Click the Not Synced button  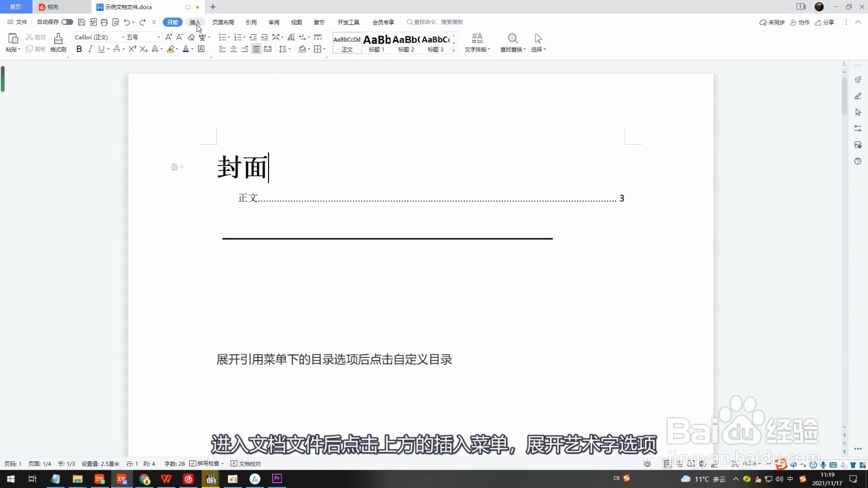(x=772, y=22)
